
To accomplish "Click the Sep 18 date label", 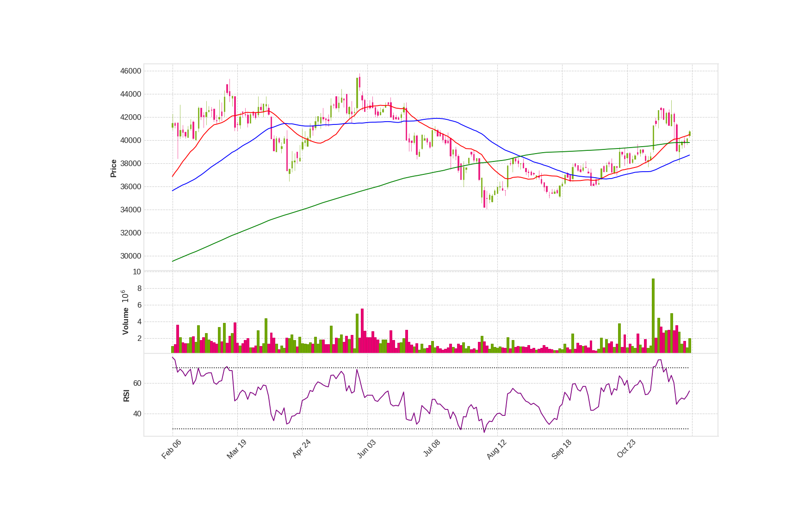I will point(562,449).
